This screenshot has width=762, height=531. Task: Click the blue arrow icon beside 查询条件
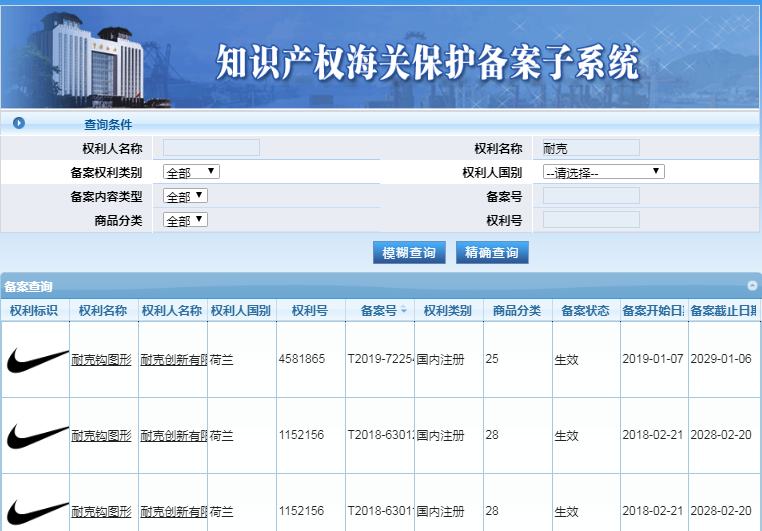[x=18, y=124]
